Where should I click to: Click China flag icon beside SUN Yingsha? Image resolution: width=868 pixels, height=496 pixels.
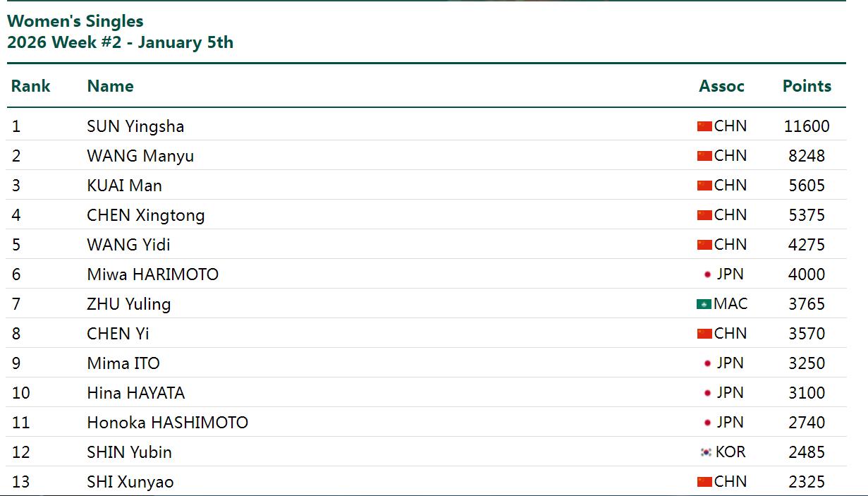[x=704, y=126]
